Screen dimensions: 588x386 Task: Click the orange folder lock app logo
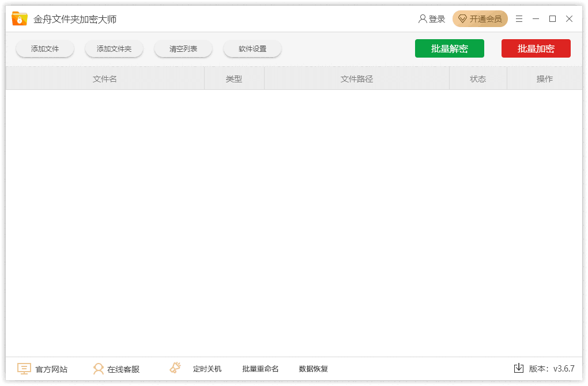point(20,18)
